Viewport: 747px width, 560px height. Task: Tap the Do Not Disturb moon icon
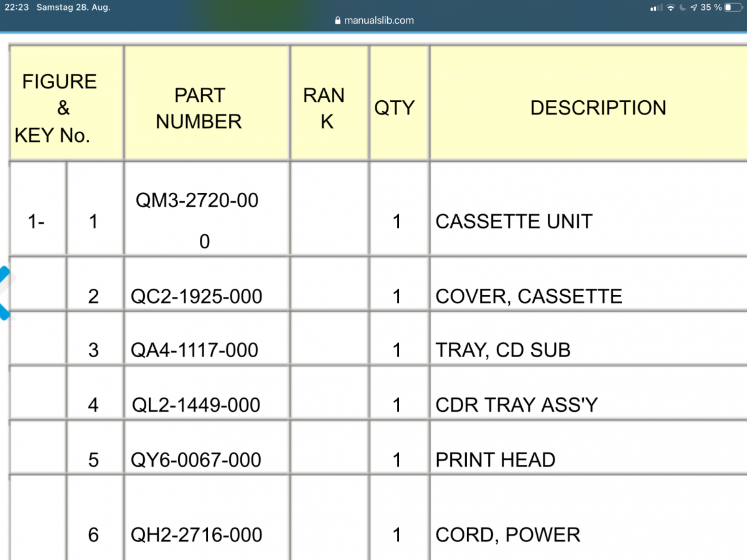682,7
